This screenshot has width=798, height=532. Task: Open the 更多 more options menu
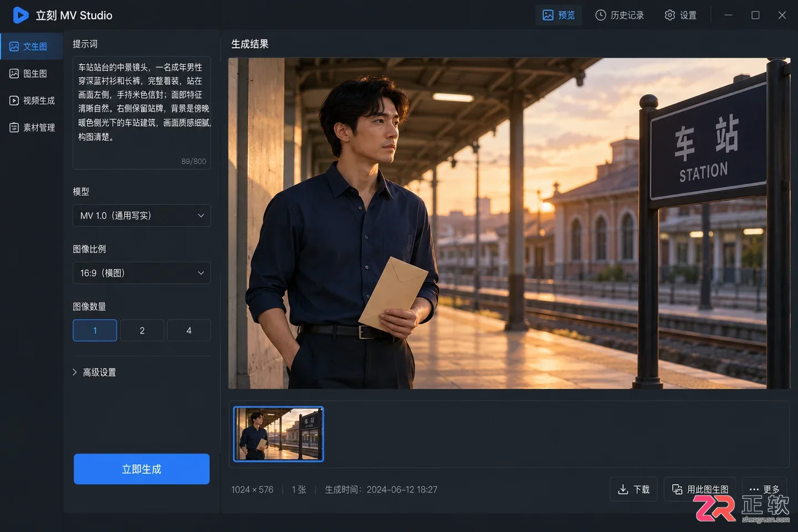[x=764, y=489]
